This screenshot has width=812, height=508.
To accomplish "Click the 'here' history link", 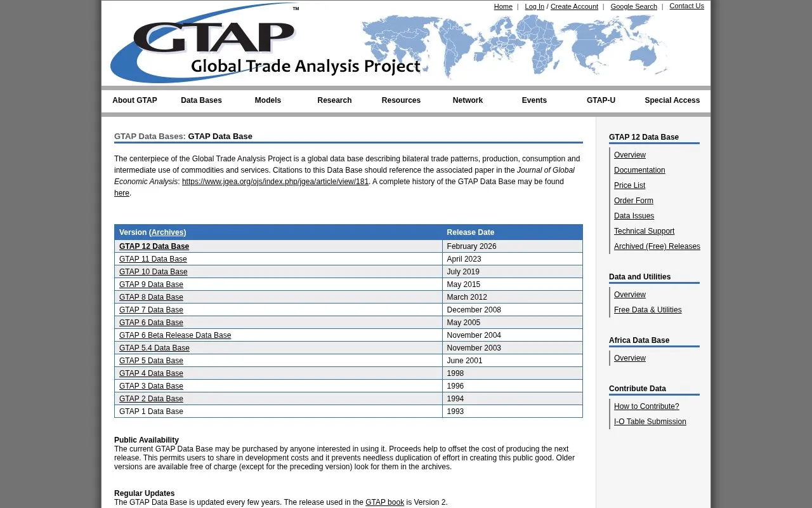I will pos(122,193).
